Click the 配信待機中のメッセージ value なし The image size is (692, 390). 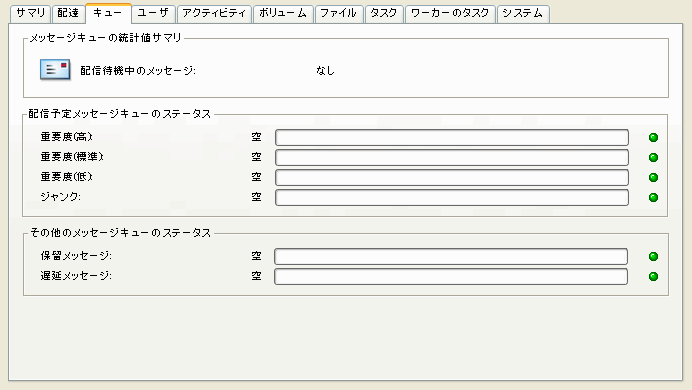point(325,71)
